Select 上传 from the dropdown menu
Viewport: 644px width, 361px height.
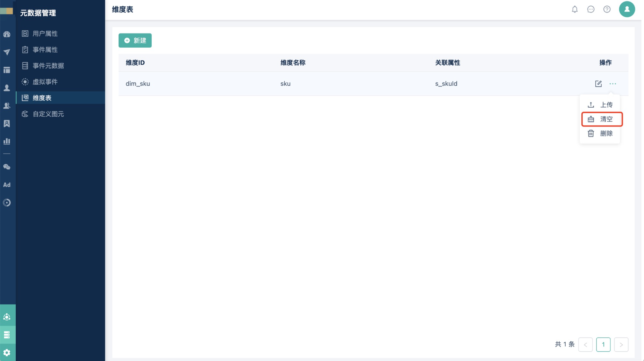tap(600, 105)
